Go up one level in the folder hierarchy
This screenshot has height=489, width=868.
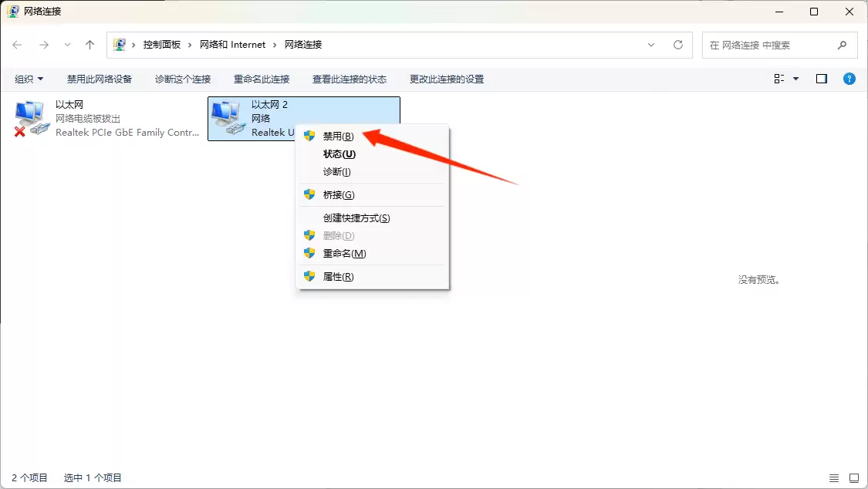point(90,45)
